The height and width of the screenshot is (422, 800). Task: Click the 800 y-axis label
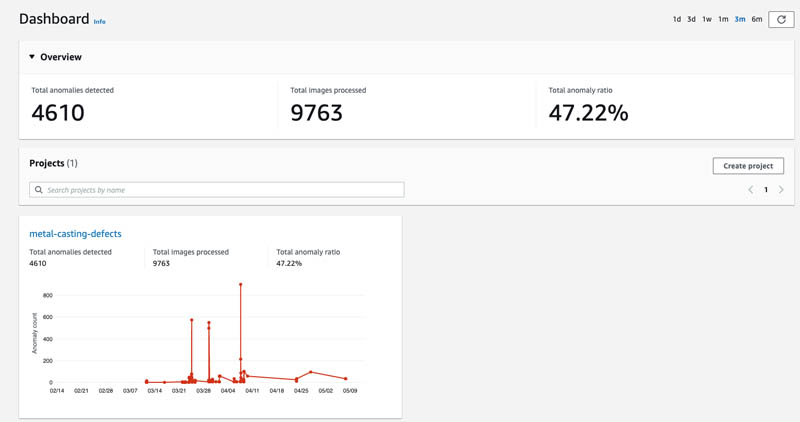(x=47, y=295)
